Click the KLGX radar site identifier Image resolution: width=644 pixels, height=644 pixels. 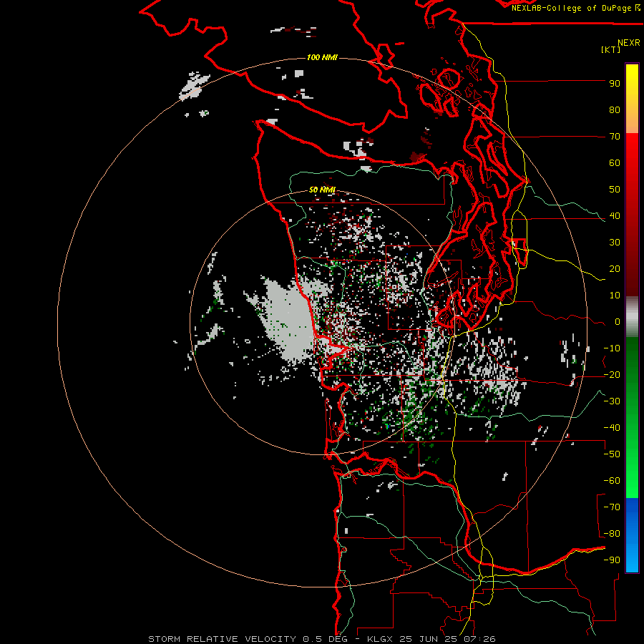pyautogui.click(x=381, y=639)
